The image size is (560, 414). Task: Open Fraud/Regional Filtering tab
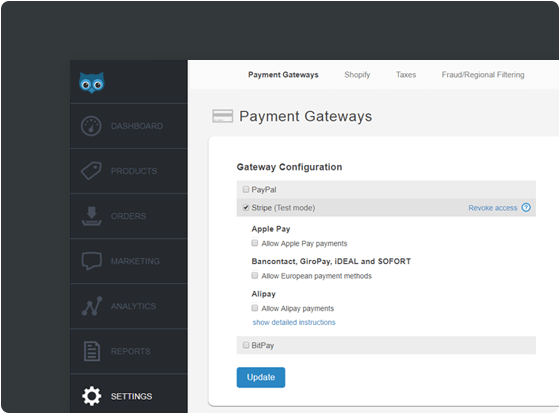pyautogui.click(x=483, y=75)
